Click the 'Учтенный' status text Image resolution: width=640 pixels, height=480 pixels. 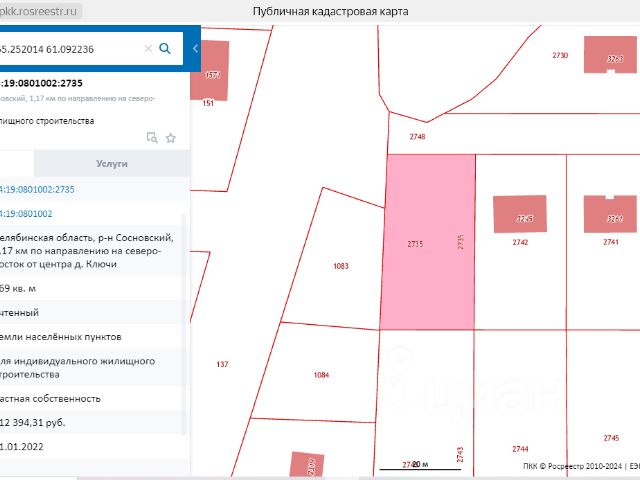pyautogui.click(x=19, y=313)
